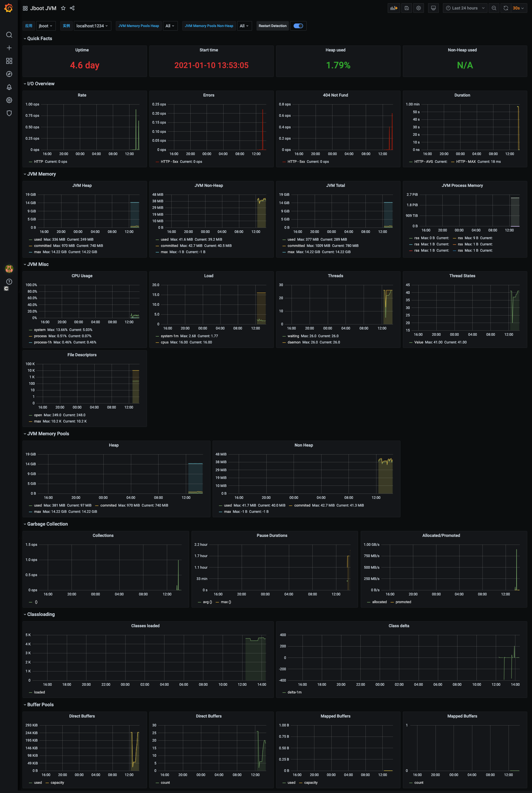Refresh the dashboard with refresh icon
Image resolution: width=532 pixels, height=793 pixels.
(x=506, y=8)
